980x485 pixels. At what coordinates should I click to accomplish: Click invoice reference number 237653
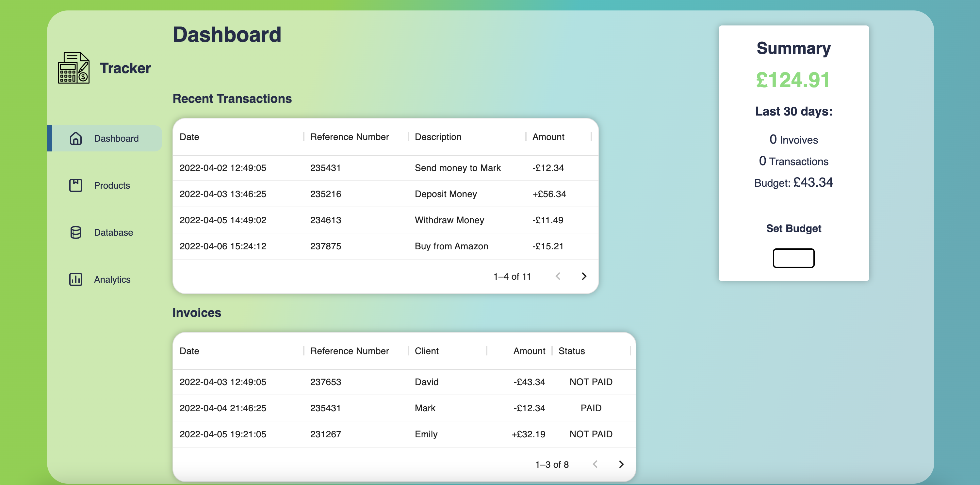(325, 382)
